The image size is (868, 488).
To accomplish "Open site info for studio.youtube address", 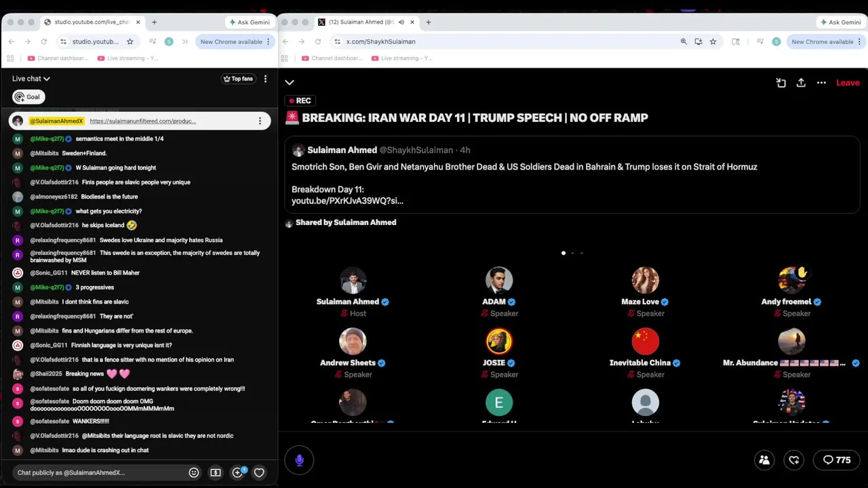I will click(63, 41).
